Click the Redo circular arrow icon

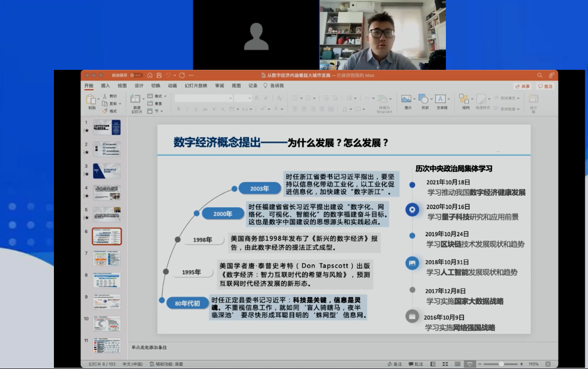(182, 75)
